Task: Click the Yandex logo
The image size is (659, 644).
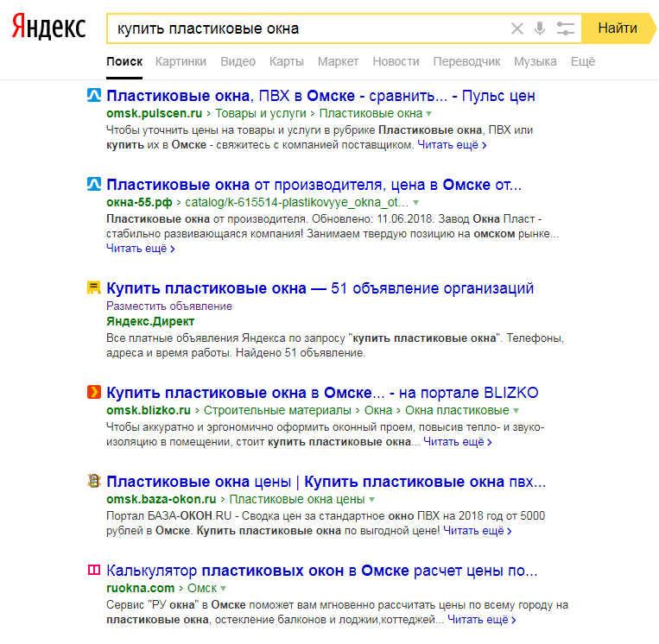Action: click(x=48, y=27)
